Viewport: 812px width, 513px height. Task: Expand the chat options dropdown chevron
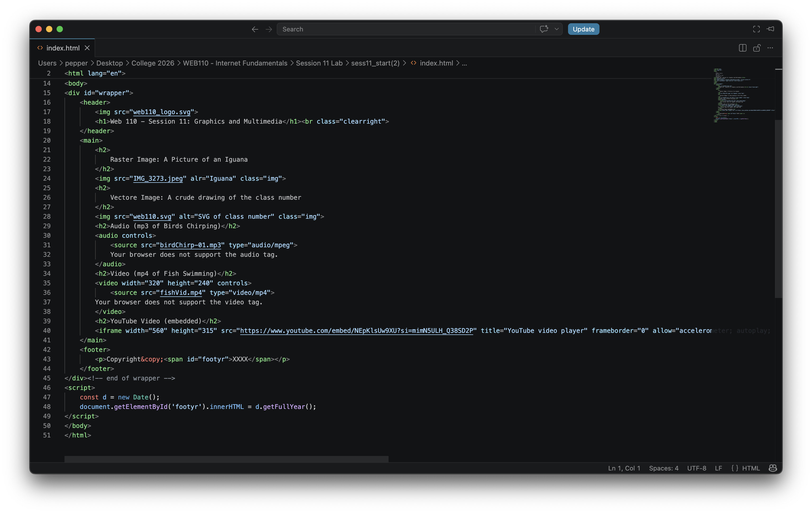tap(557, 29)
